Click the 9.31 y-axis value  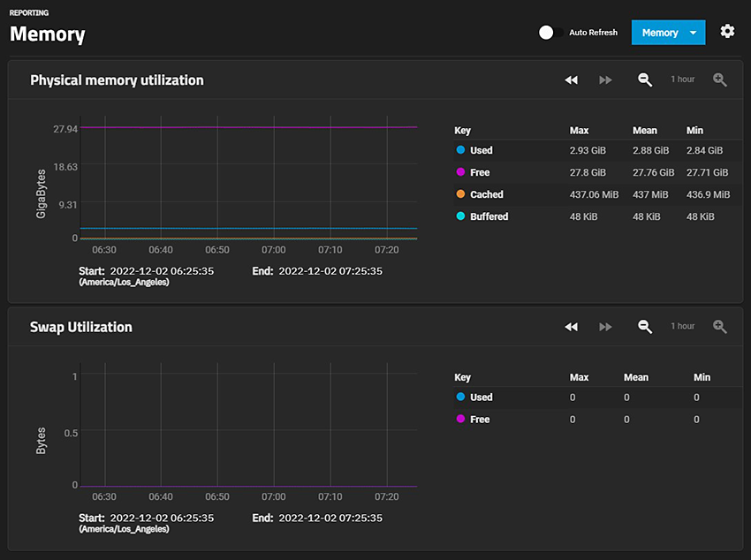pyautogui.click(x=68, y=205)
